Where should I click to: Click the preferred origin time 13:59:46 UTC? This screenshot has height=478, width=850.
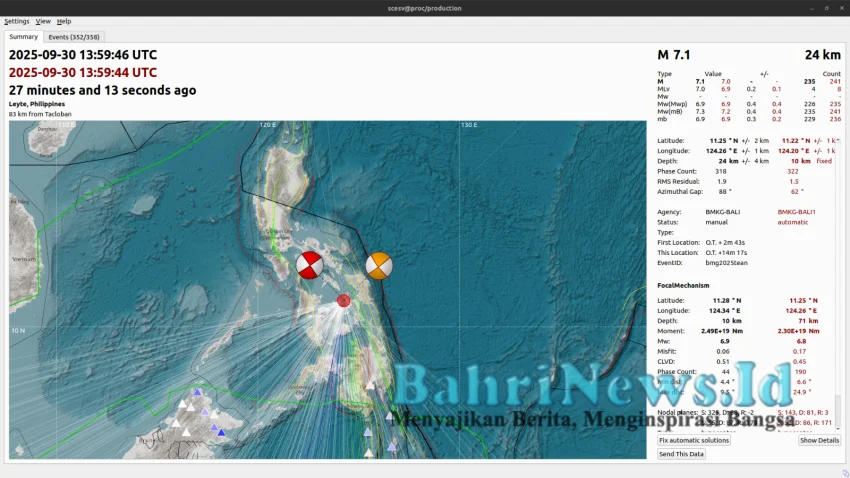83,55
